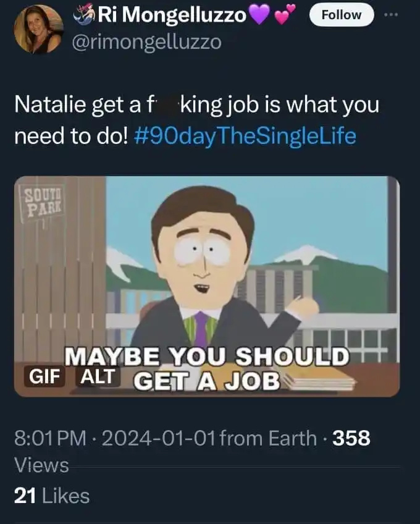
Task: Click the South Park logo watermark
Action: tap(43, 201)
